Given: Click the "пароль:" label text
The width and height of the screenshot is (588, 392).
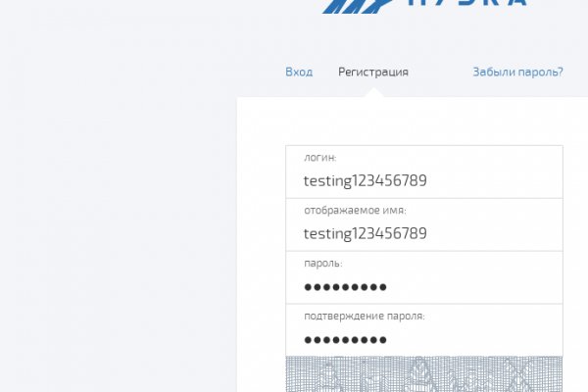Looking at the screenshot, I should [x=322, y=263].
